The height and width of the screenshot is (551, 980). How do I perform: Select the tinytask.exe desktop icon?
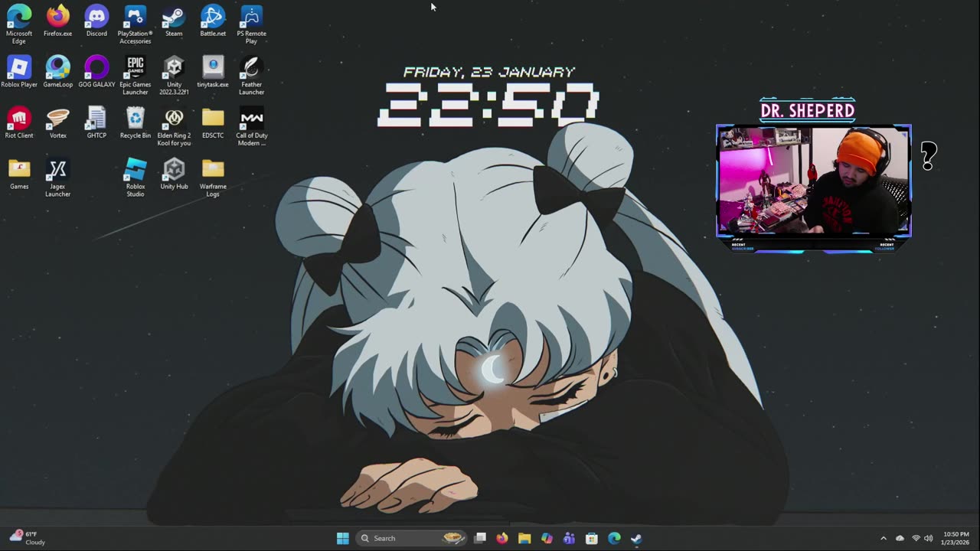click(213, 72)
